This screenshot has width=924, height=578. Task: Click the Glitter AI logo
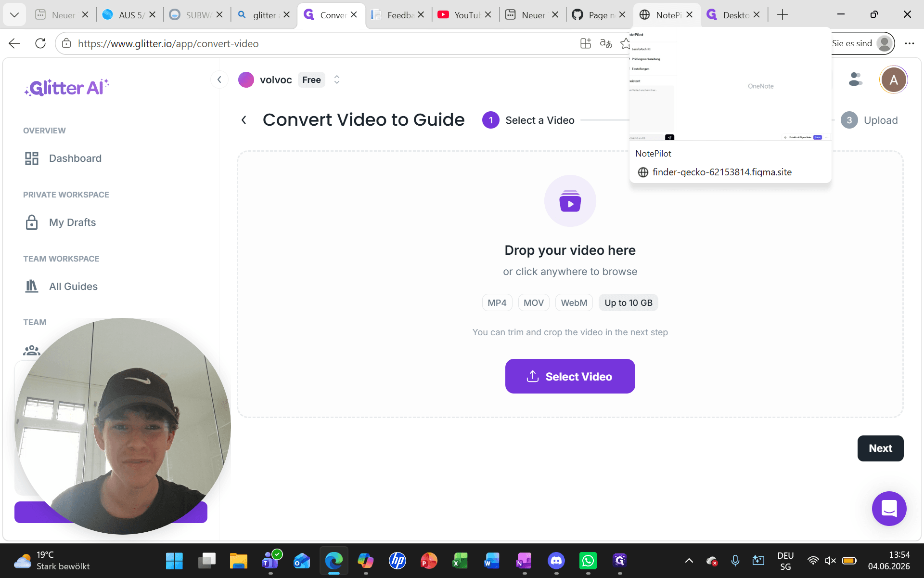pyautogui.click(x=67, y=88)
